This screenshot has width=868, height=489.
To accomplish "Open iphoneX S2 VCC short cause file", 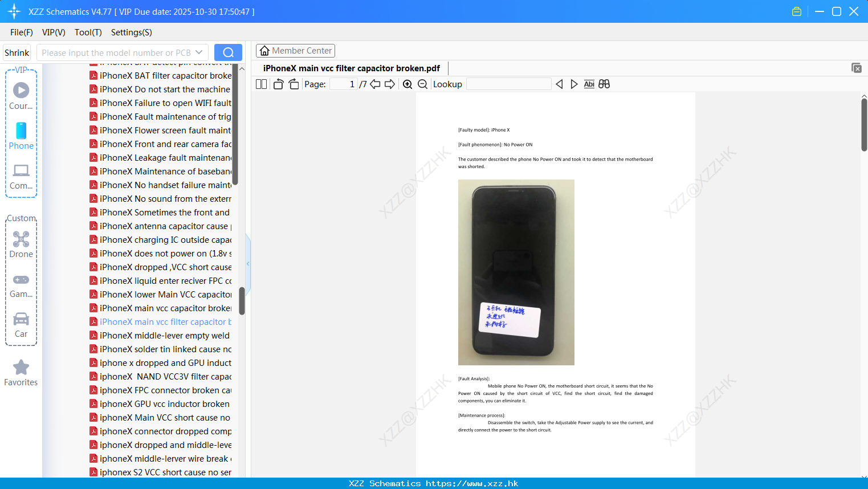I will pyautogui.click(x=161, y=472).
